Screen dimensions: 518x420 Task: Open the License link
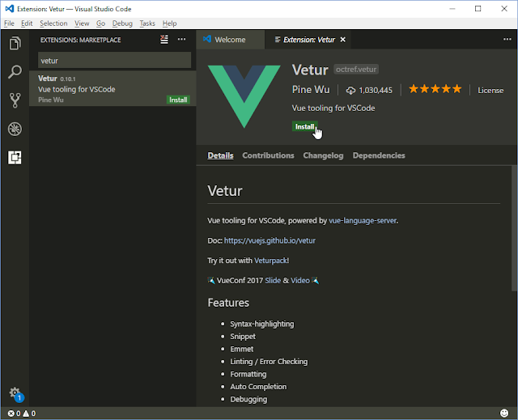pyautogui.click(x=490, y=90)
